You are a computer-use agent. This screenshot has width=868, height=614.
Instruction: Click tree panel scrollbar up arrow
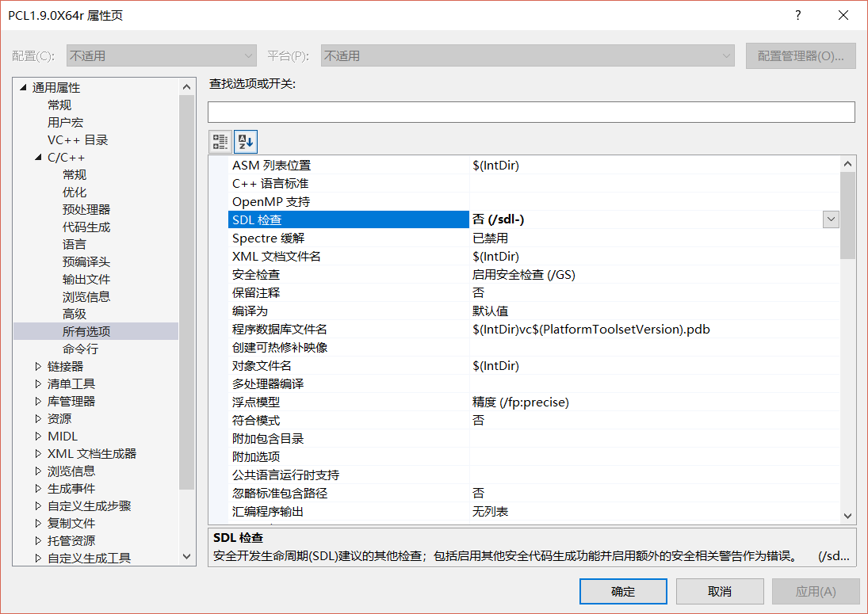click(186, 87)
